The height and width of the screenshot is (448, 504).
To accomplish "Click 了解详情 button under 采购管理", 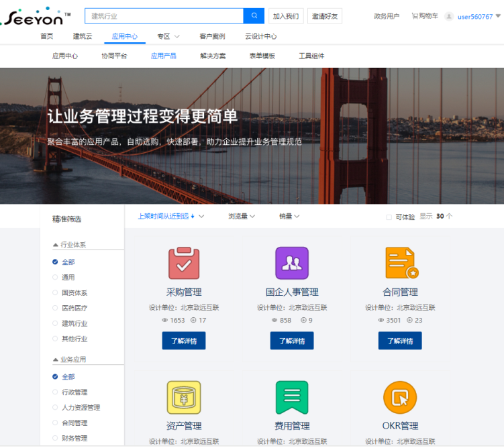I will coord(184,341).
